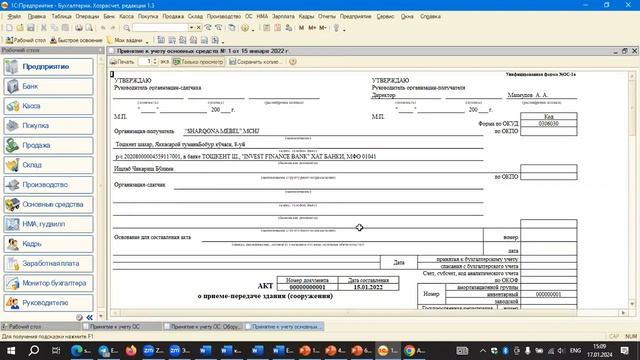Toggle Только просмотр view-only mode
Screen dimensions: 640x360
pyautogui.click(x=198, y=62)
